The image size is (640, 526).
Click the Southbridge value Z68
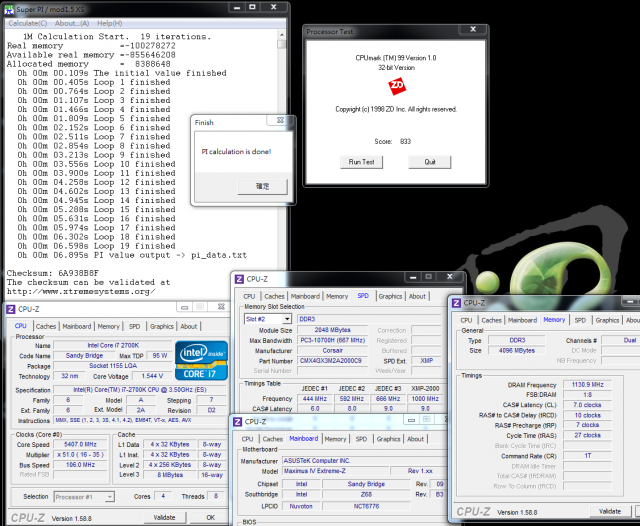tap(366, 494)
